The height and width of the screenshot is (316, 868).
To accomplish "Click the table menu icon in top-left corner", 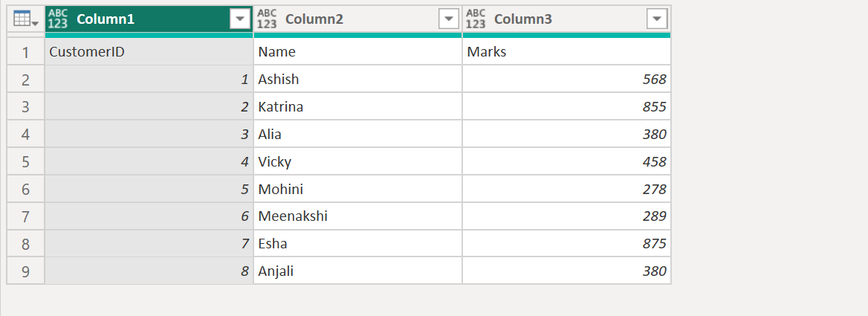I will (25, 19).
